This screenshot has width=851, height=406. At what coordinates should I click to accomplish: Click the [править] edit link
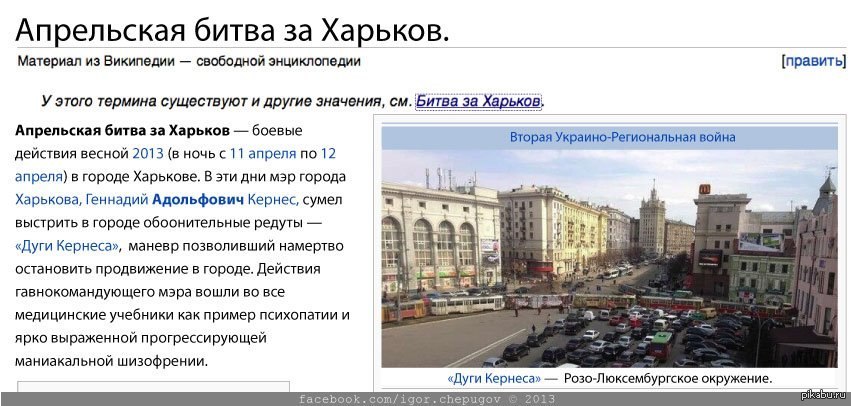pyautogui.click(x=813, y=61)
